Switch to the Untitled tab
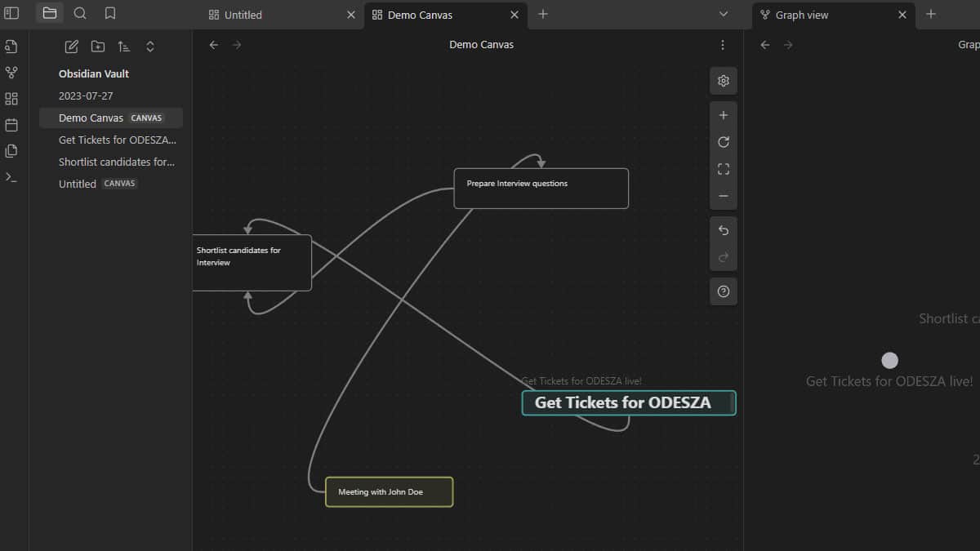 245,14
